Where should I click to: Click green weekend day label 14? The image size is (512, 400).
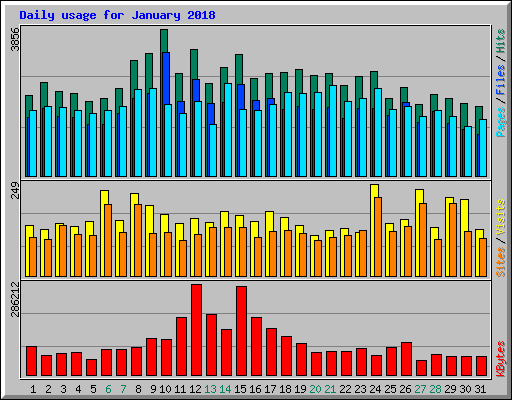[225, 389]
